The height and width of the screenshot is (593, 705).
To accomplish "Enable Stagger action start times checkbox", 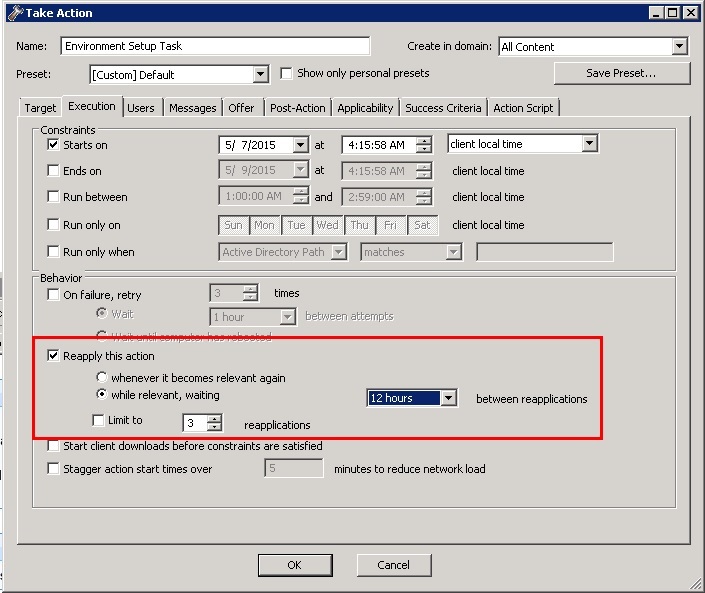I will point(53,468).
